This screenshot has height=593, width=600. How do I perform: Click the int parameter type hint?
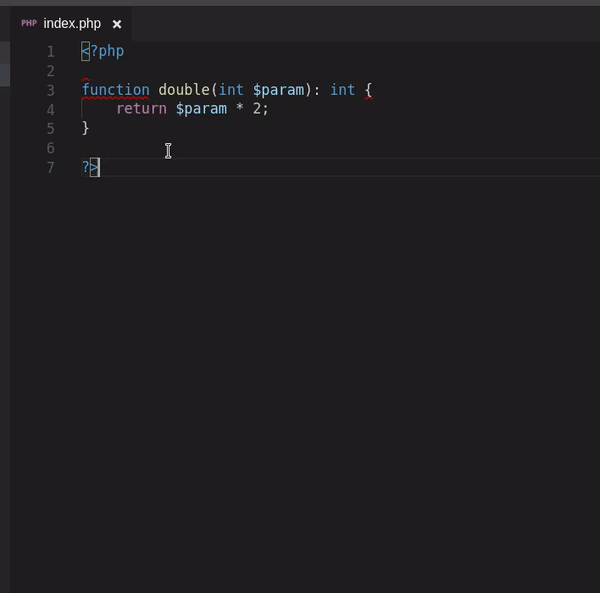click(231, 90)
